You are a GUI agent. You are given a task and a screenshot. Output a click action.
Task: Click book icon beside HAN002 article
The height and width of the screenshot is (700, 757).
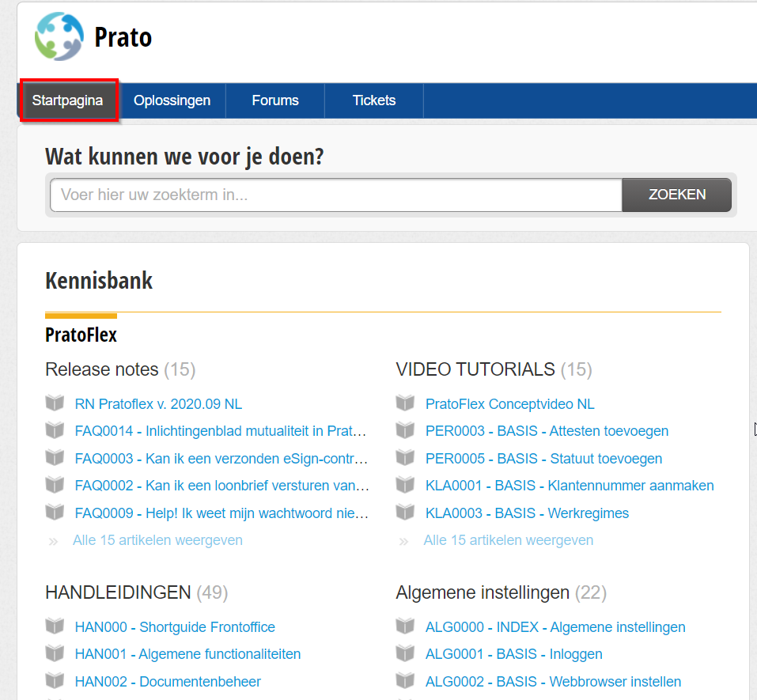[55, 680]
